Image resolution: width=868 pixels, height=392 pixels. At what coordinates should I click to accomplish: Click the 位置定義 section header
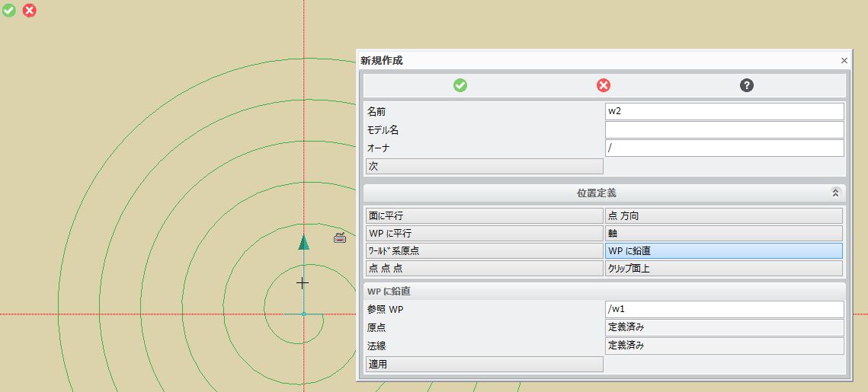[x=604, y=193]
